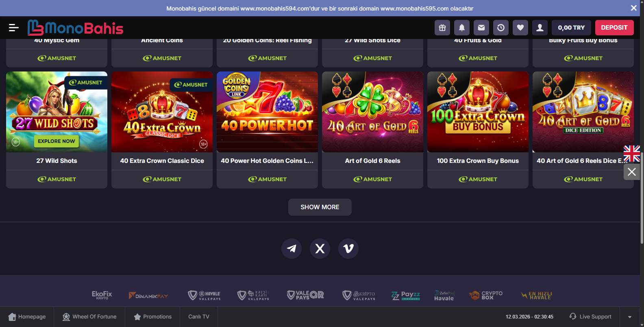Viewport: 644px width, 327px height.
Task: Open the user profile icon
Action: tap(540, 28)
